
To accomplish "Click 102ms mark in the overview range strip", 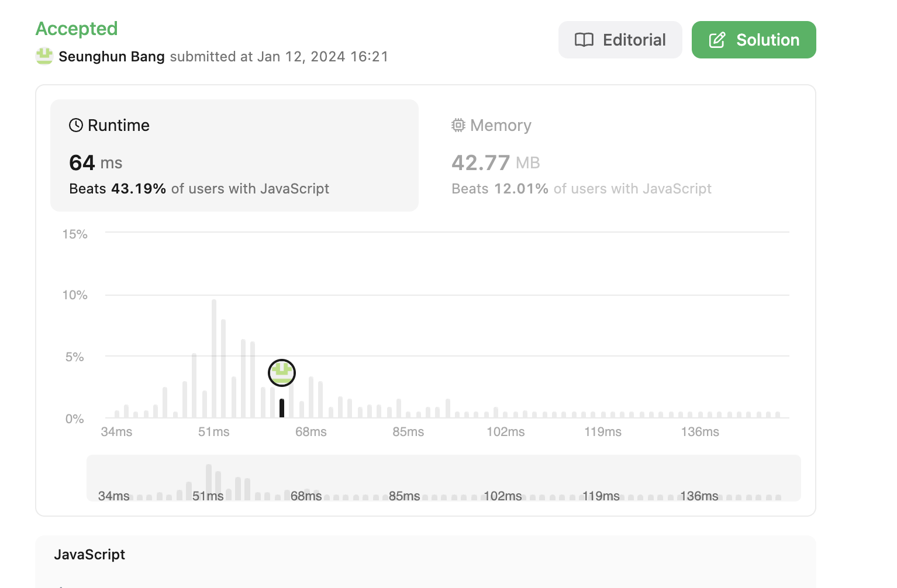I will [503, 496].
